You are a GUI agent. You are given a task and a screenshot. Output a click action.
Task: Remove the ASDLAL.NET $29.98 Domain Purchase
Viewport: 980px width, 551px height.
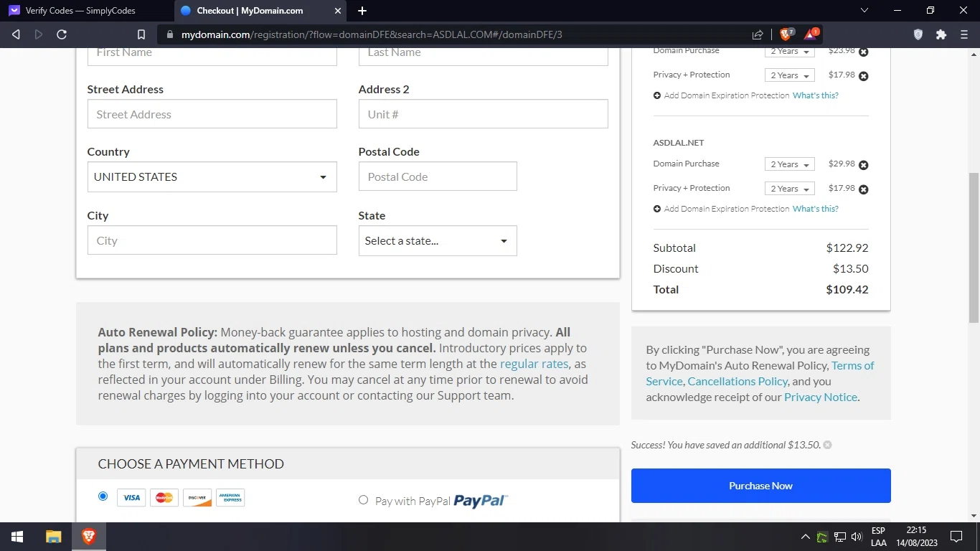coord(864,165)
